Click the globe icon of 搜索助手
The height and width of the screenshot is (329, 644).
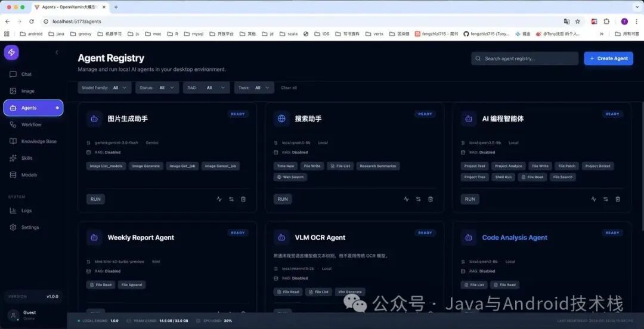click(x=281, y=119)
